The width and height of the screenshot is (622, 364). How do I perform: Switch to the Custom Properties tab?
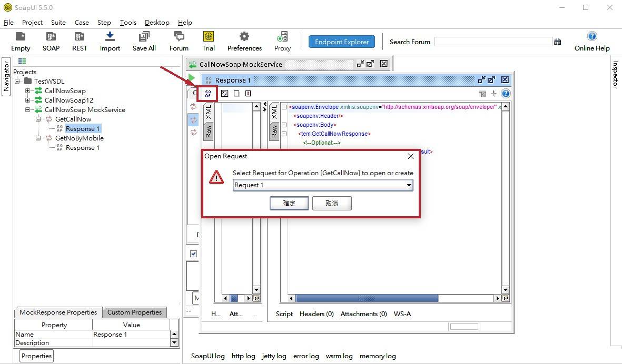click(x=134, y=312)
